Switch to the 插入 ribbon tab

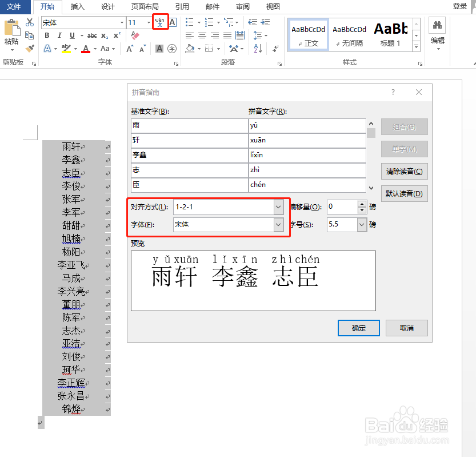pyautogui.click(x=77, y=7)
